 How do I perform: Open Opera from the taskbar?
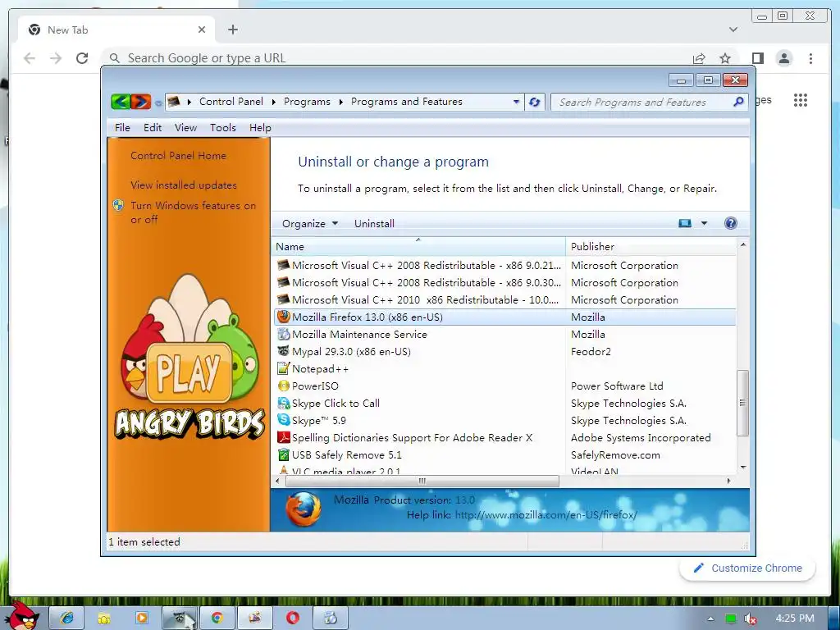point(293,618)
